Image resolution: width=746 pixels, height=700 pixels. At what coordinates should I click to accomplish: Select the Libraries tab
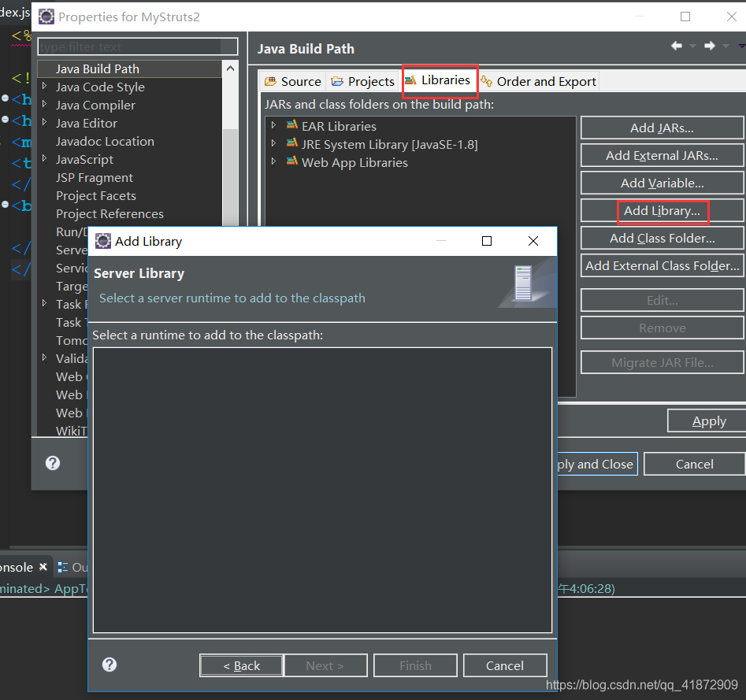[438, 80]
